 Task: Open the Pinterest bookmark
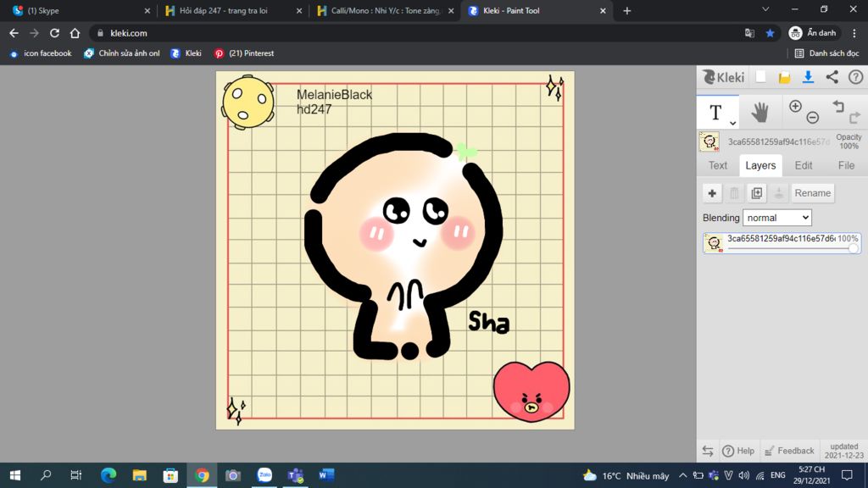pos(244,53)
